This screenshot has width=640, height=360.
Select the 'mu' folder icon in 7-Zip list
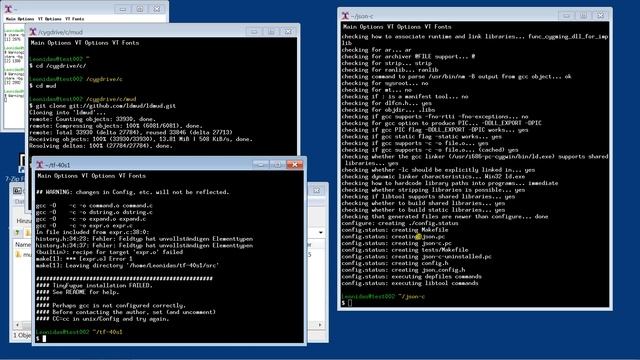(18, 254)
